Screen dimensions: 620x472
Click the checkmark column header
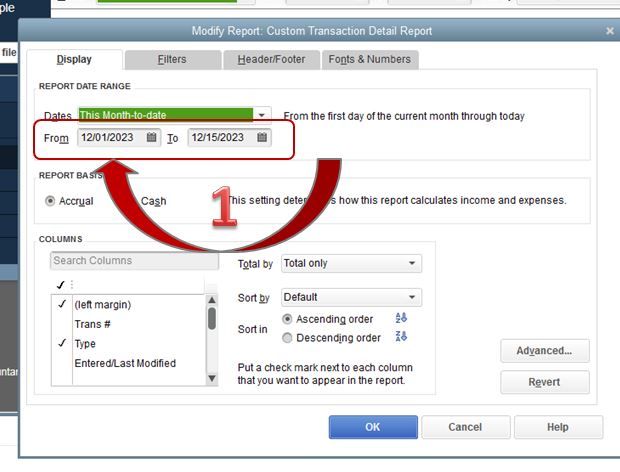coord(61,285)
